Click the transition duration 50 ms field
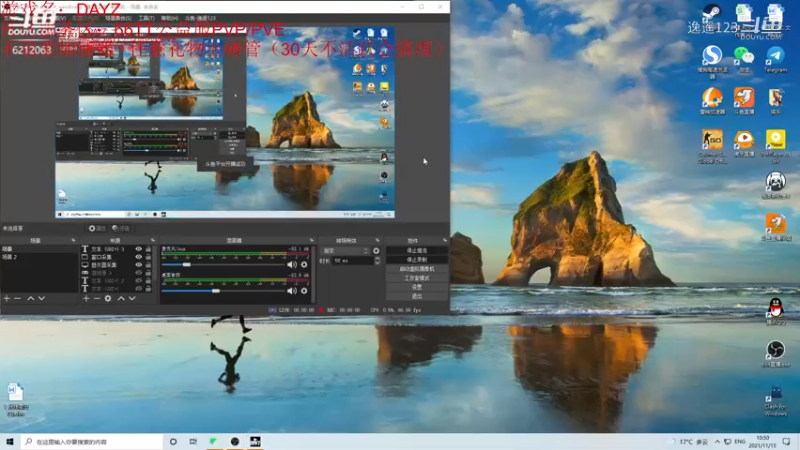This screenshot has width=800, height=450. point(353,261)
